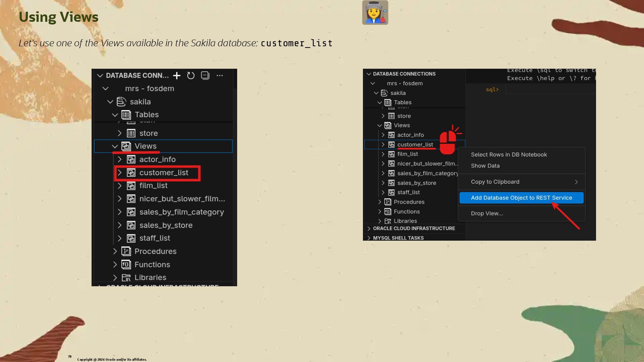
Task: Open the more actions ellipsis icon
Action: (219, 76)
